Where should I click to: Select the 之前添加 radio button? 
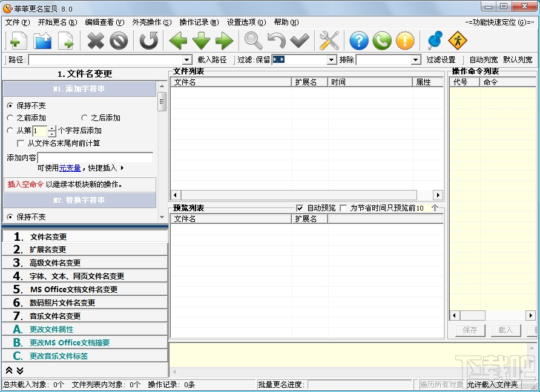(x=10, y=118)
